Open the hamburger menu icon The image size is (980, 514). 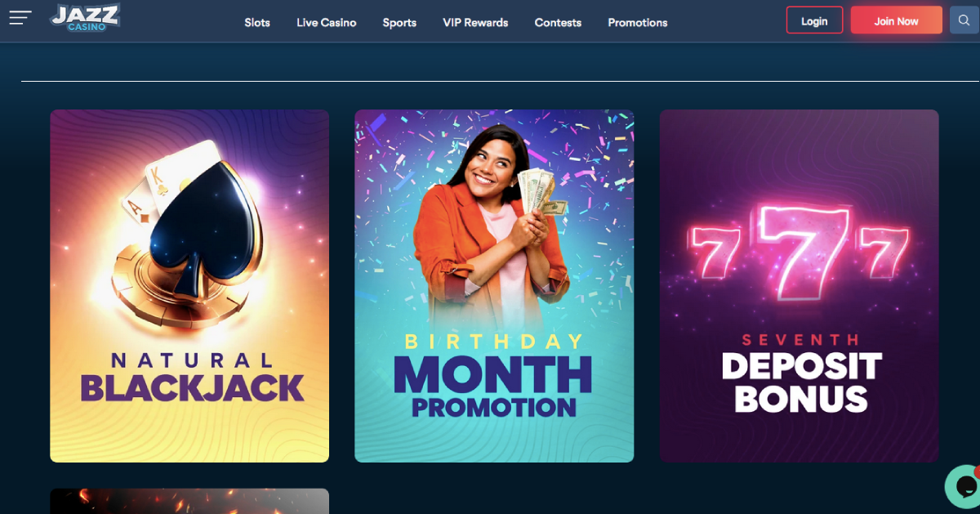click(x=20, y=17)
